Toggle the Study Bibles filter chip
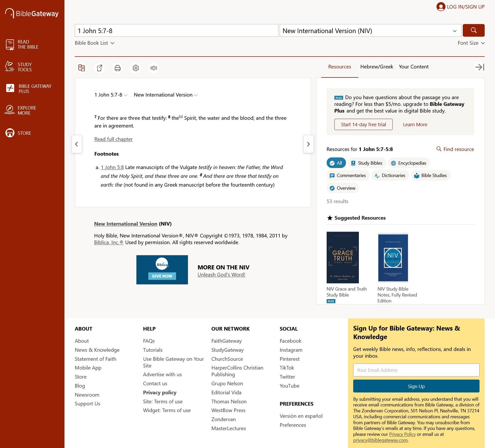The image size is (495, 448). click(367, 163)
